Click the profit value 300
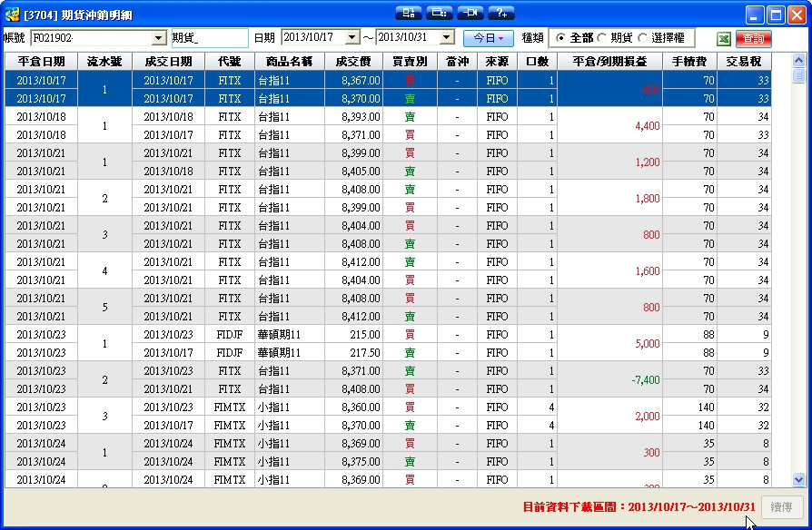812x530 pixels. (651, 452)
